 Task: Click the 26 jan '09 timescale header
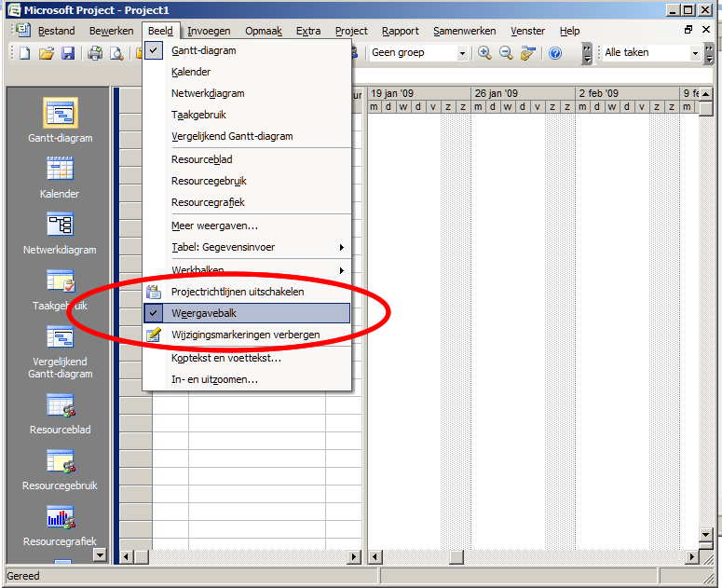523,93
